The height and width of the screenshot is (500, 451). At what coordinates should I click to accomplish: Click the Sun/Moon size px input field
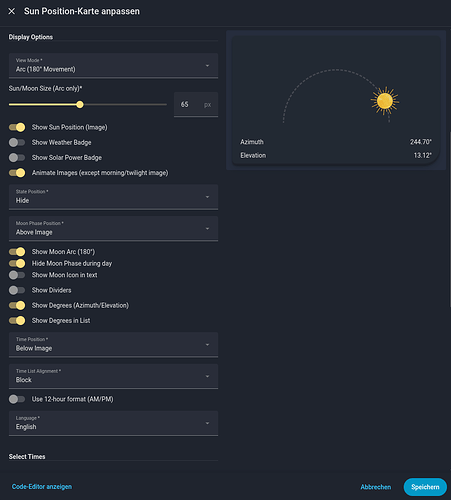tap(196, 105)
